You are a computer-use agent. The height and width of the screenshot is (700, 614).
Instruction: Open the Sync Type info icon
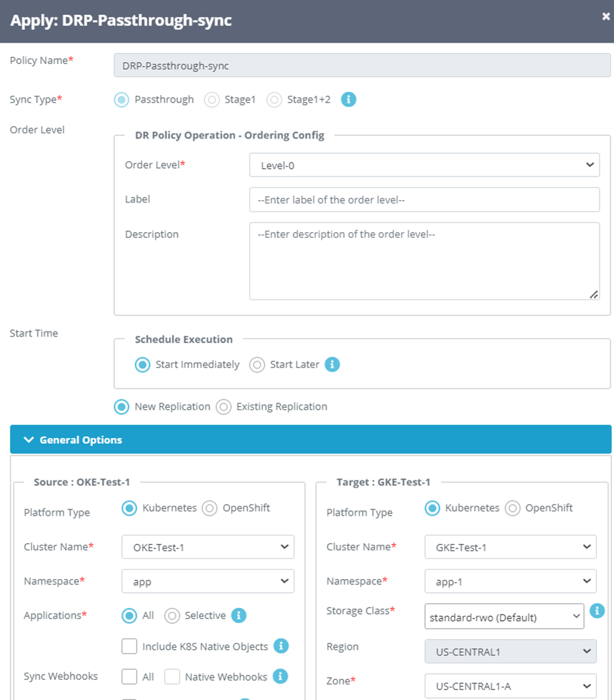pos(349,99)
